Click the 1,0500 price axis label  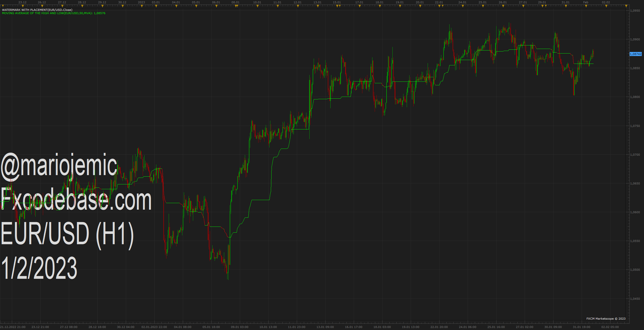(x=635, y=270)
